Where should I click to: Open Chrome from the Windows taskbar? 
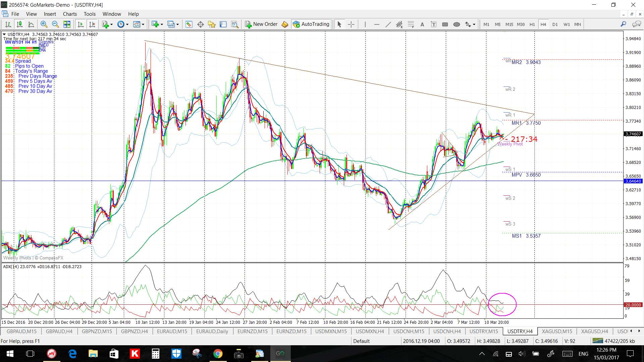point(218,354)
